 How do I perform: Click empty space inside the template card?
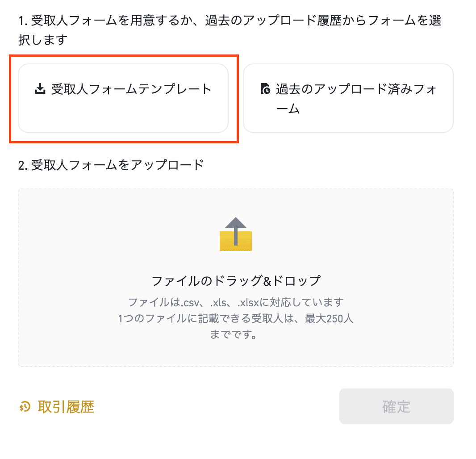coord(123,117)
